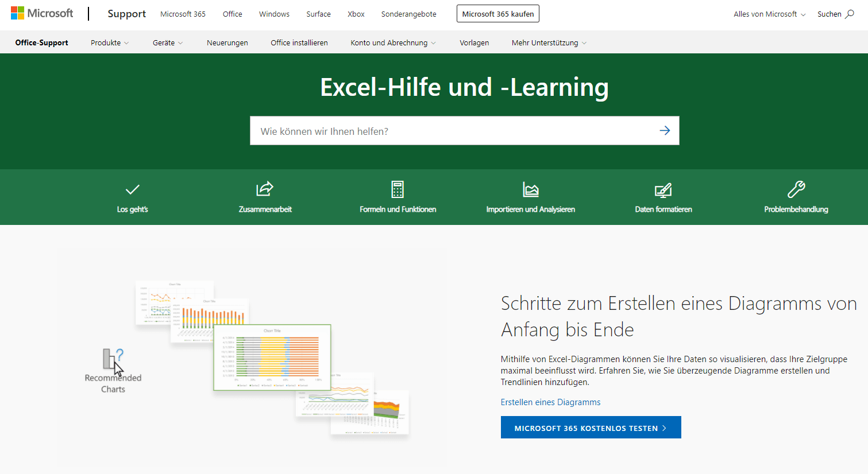Image resolution: width=868 pixels, height=474 pixels.
Task: Expand the Produkte dropdown
Action: (x=110, y=43)
